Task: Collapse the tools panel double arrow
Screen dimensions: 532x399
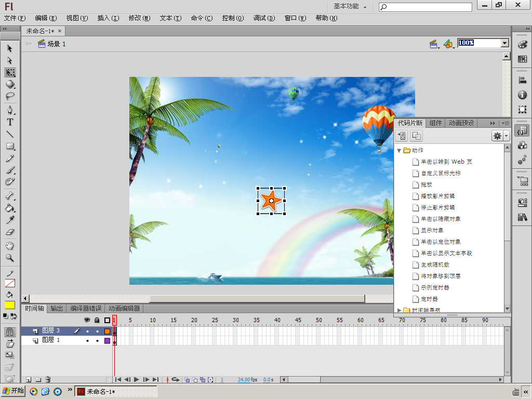Action: click(5, 29)
